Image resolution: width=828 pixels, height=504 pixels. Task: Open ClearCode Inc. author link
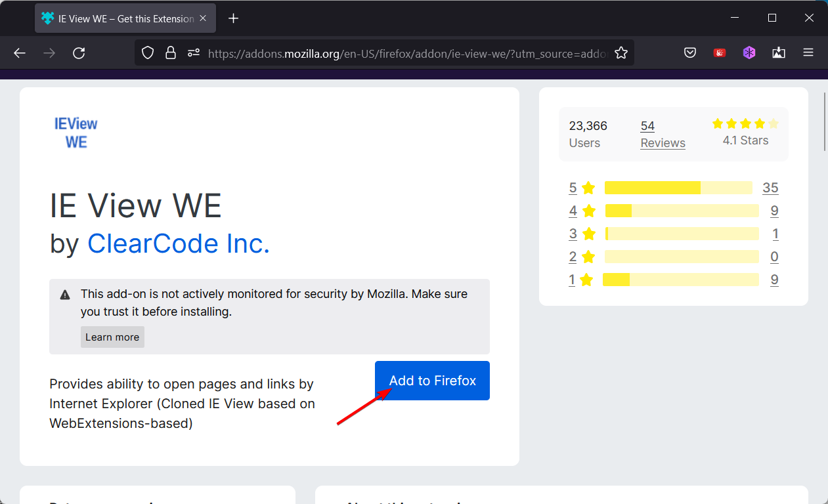179,243
